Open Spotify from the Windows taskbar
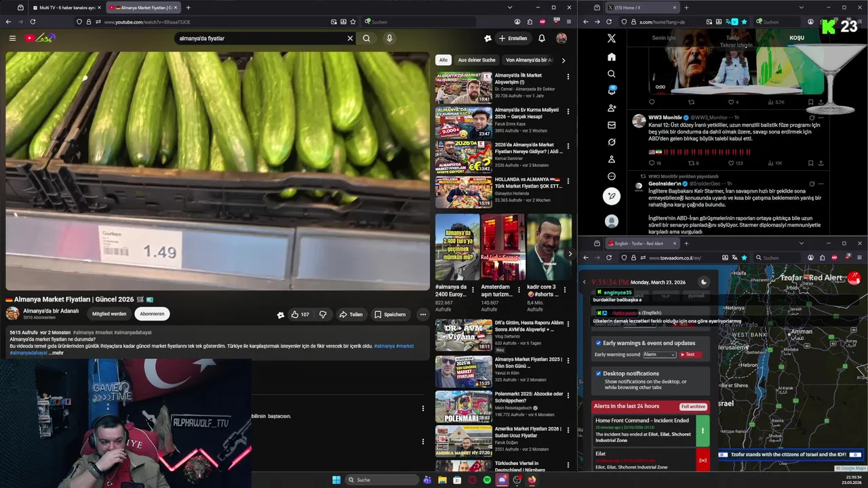Viewport: 868px width, 488px height. 487,480
